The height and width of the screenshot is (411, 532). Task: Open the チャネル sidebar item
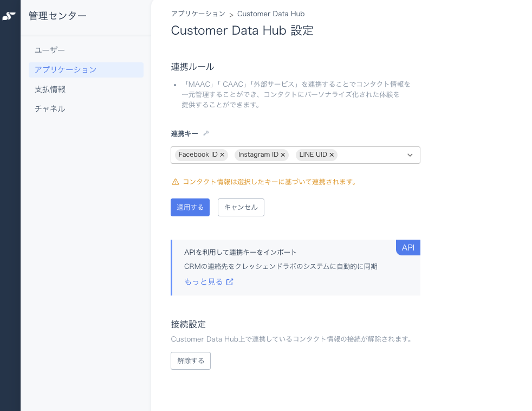[x=50, y=109]
